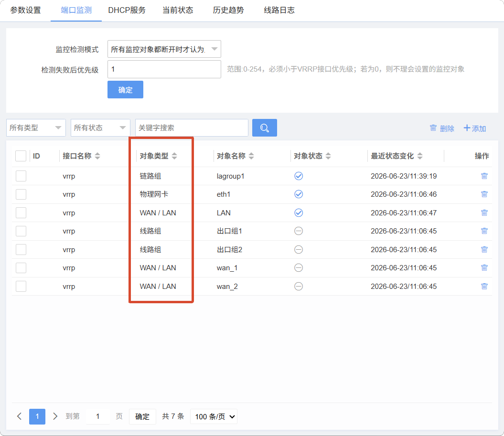Click the 删除 bulk delete button
504x436 pixels.
442,128
